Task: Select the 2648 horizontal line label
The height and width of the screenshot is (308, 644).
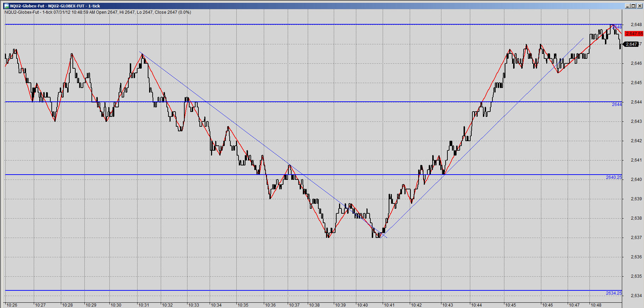Action: pos(617,27)
